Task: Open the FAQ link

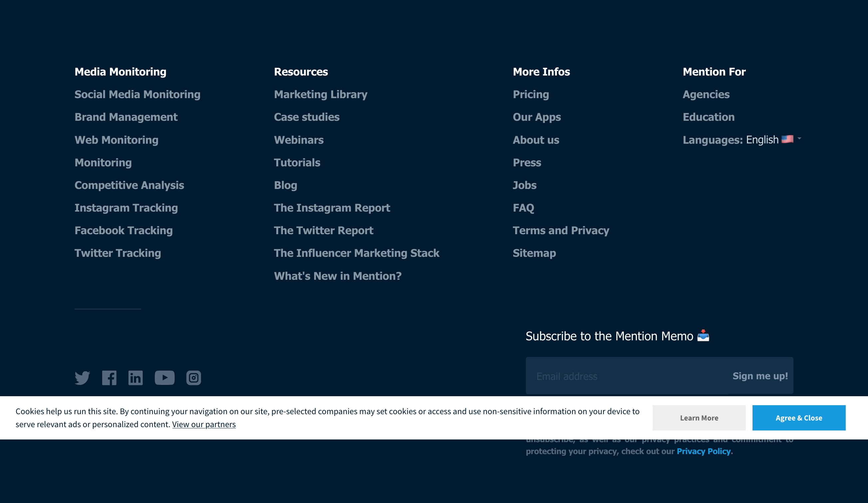Action: point(523,208)
